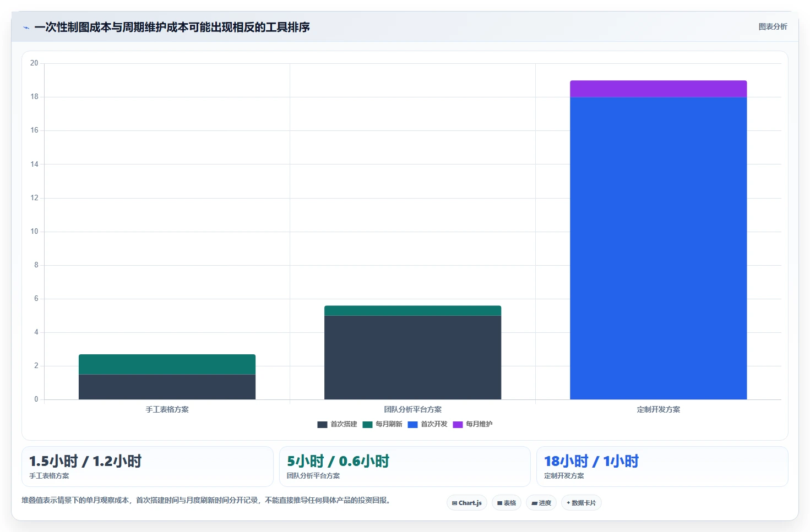
Task: Click the chart title text about 工具排序
Action: pos(172,27)
